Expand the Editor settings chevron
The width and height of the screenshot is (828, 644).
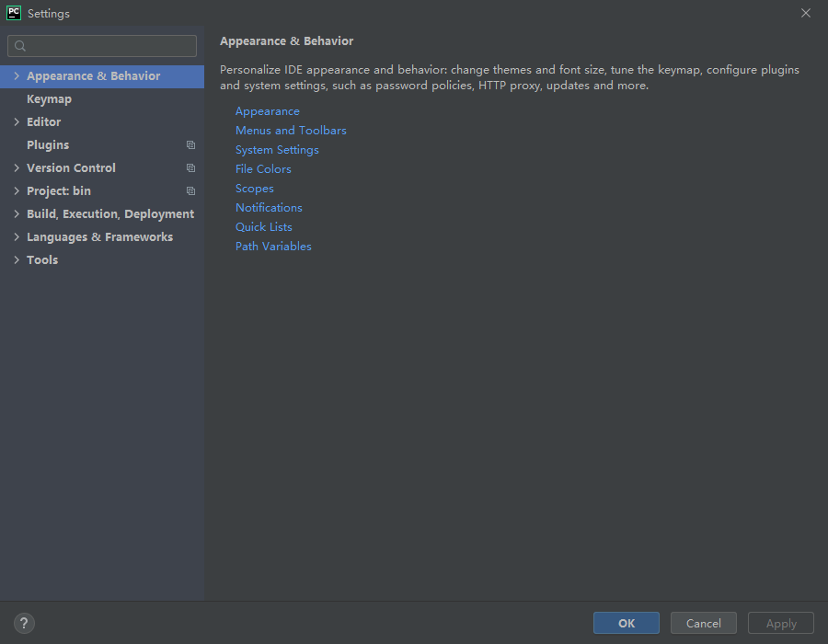click(17, 122)
